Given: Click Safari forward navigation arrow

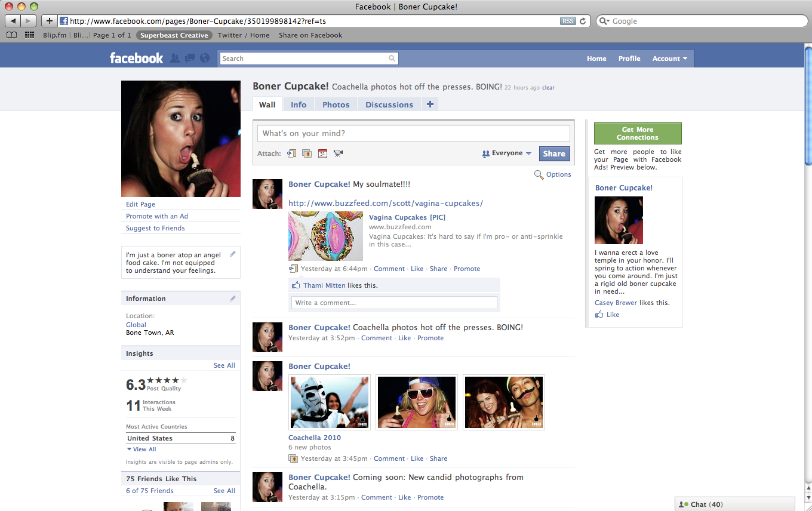Looking at the screenshot, I should click(29, 21).
